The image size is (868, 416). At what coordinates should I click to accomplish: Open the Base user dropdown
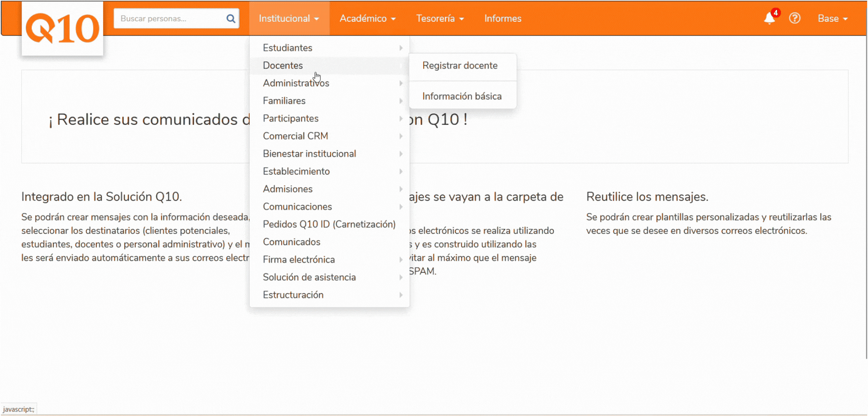tap(833, 18)
